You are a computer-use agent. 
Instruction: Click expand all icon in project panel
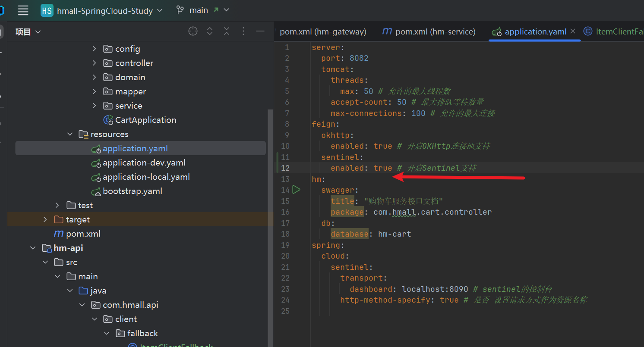210,31
